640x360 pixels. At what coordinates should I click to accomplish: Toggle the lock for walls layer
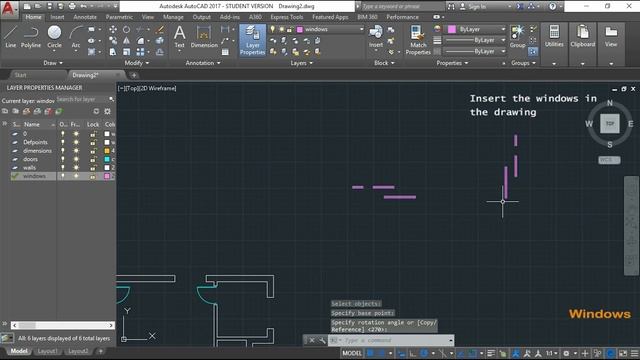[x=93, y=167]
